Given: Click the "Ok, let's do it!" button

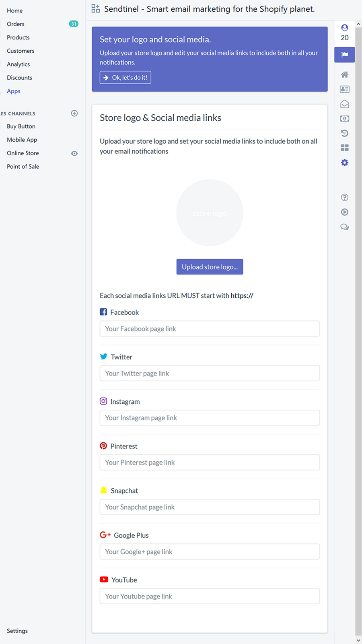Looking at the screenshot, I should 125,78.
